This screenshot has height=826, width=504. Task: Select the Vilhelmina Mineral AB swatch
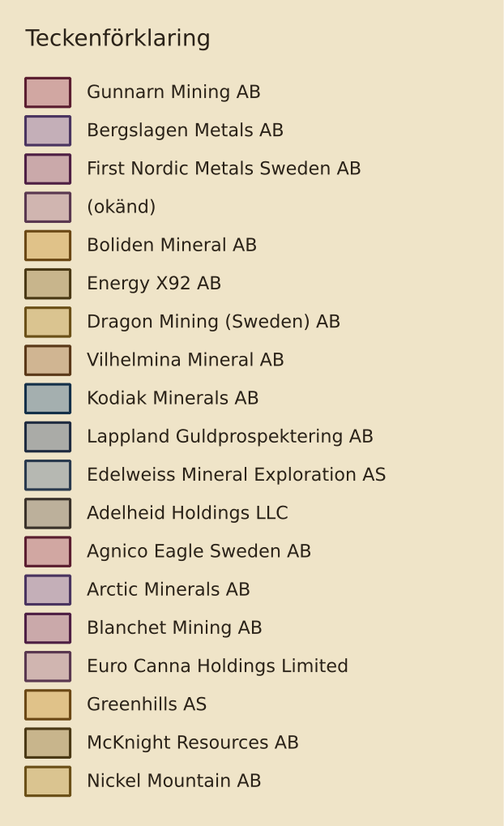tap(48, 361)
